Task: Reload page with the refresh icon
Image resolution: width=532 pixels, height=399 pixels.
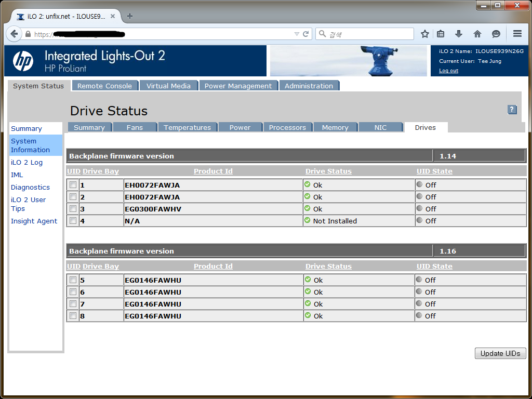Action: [x=306, y=34]
